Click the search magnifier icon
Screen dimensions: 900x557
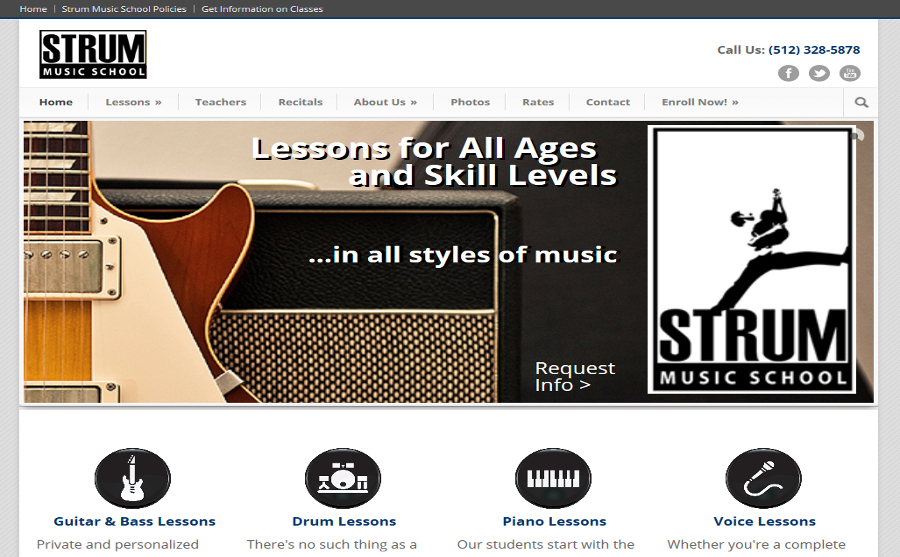click(861, 102)
